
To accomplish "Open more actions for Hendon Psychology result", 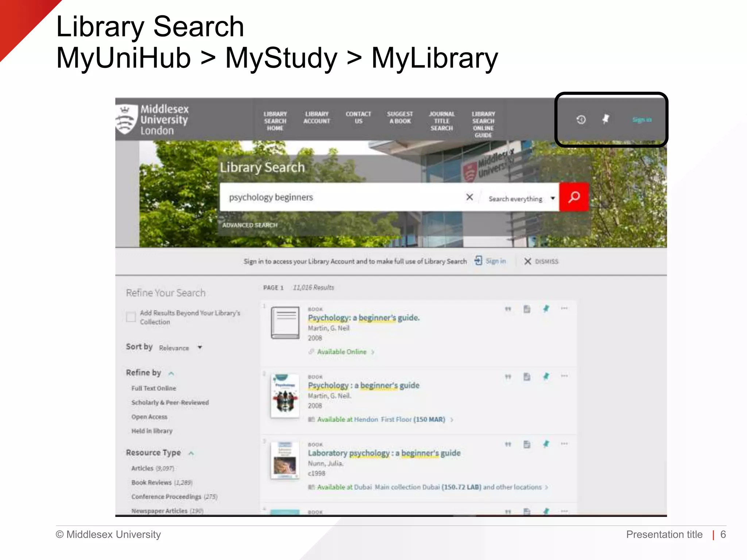I will click(564, 376).
